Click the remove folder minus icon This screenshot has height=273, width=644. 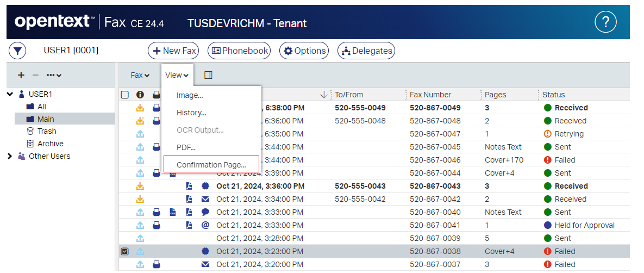[35, 75]
